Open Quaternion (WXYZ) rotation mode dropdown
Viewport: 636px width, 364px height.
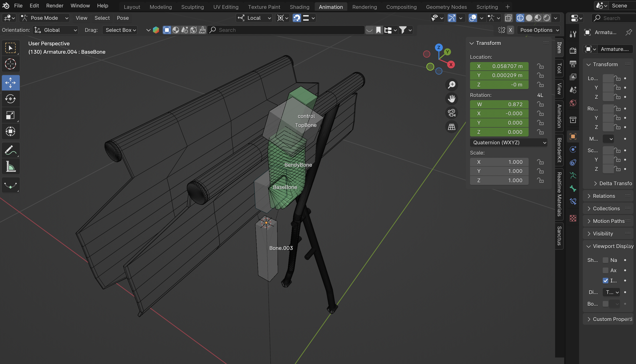(509, 142)
